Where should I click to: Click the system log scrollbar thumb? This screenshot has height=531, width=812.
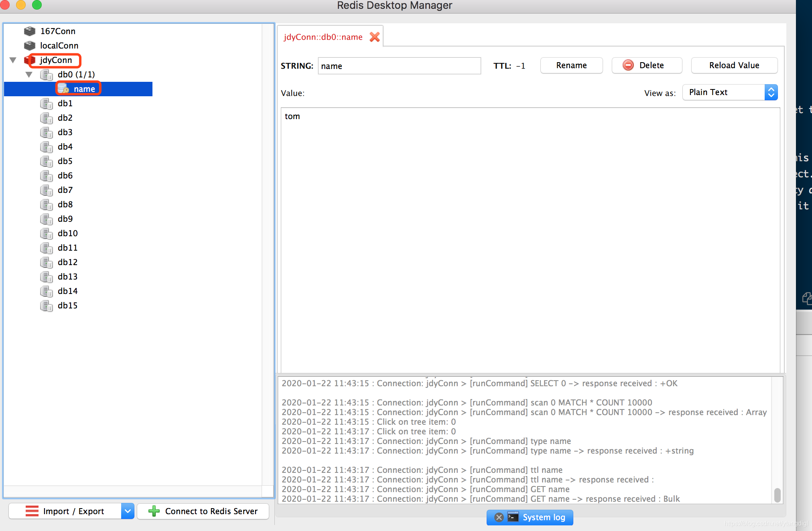777,495
